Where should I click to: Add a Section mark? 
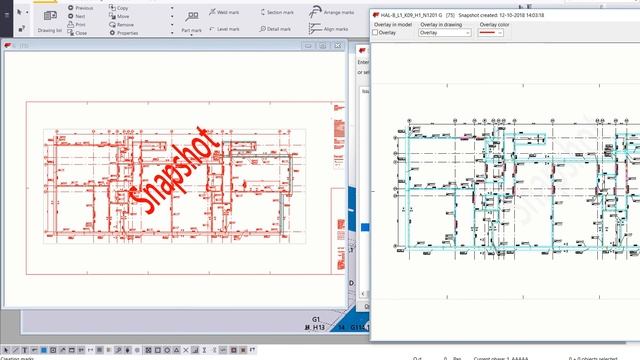(x=277, y=12)
